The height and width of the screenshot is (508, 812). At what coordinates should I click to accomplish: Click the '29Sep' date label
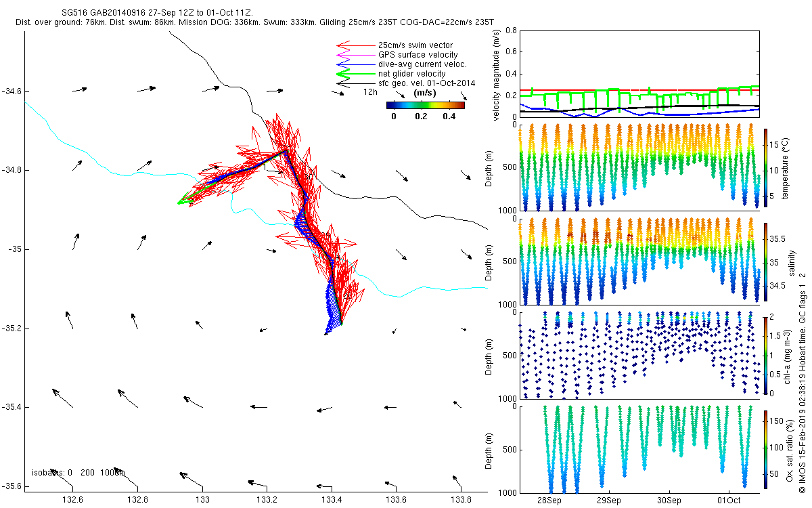click(x=609, y=501)
